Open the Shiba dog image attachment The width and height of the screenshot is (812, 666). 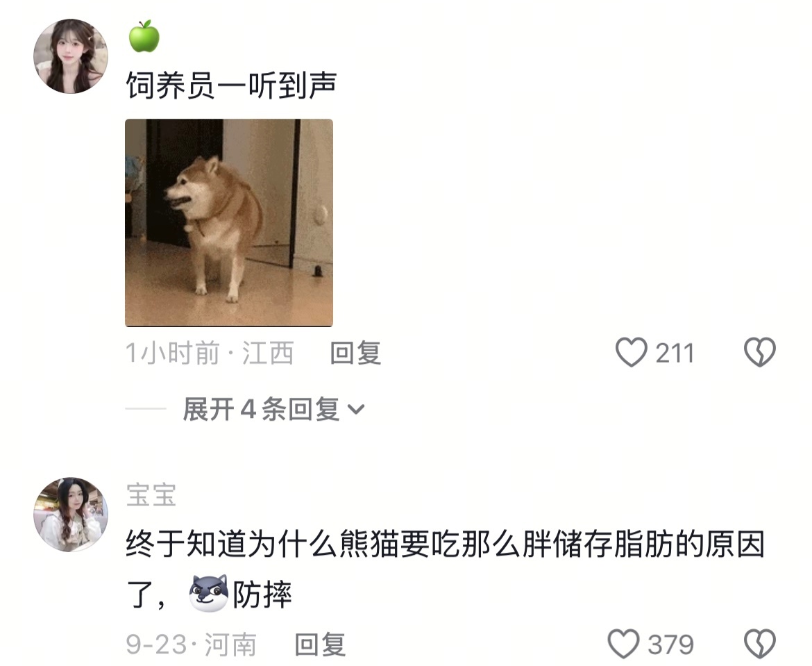229,223
